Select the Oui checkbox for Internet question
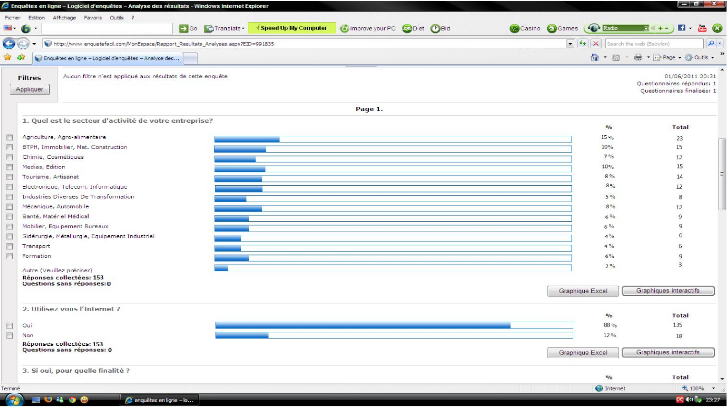The width and height of the screenshot is (727, 407). click(x=10, y=326)
